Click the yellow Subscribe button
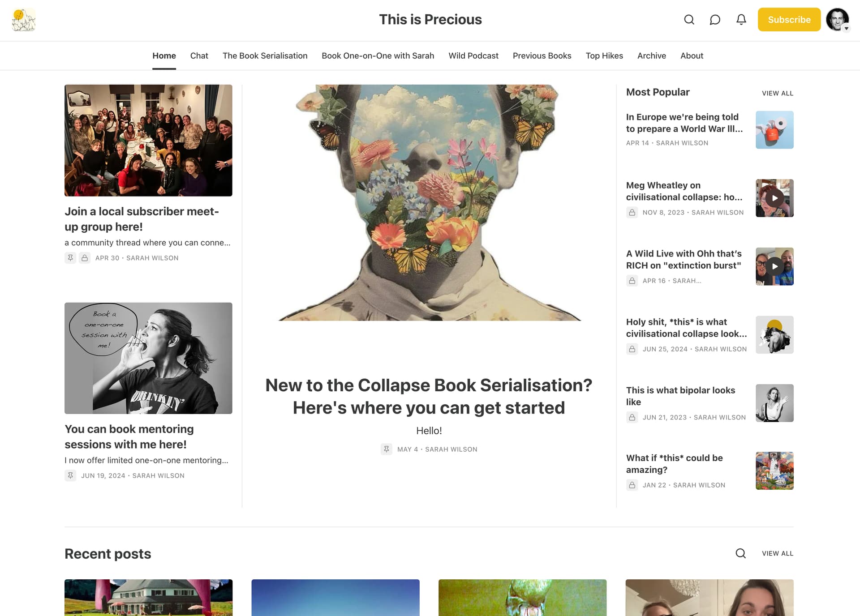Image resolution: width=860 pixels, height=616 pixels. 789,20
